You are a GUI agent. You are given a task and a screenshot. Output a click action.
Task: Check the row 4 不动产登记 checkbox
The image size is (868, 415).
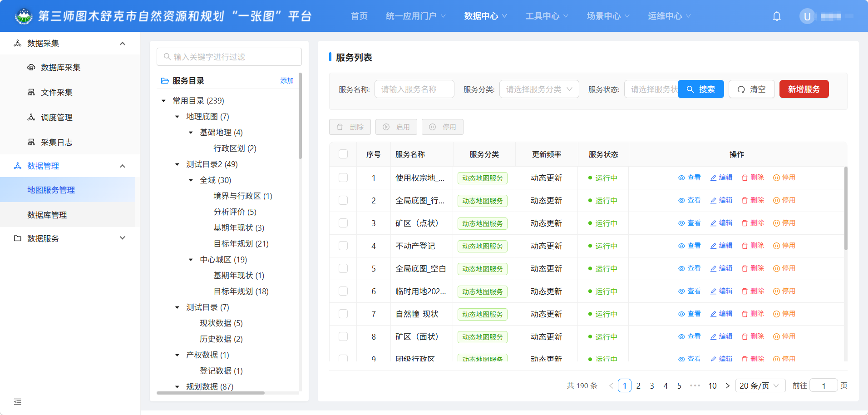pyautogui.click(x=343, y=246)
